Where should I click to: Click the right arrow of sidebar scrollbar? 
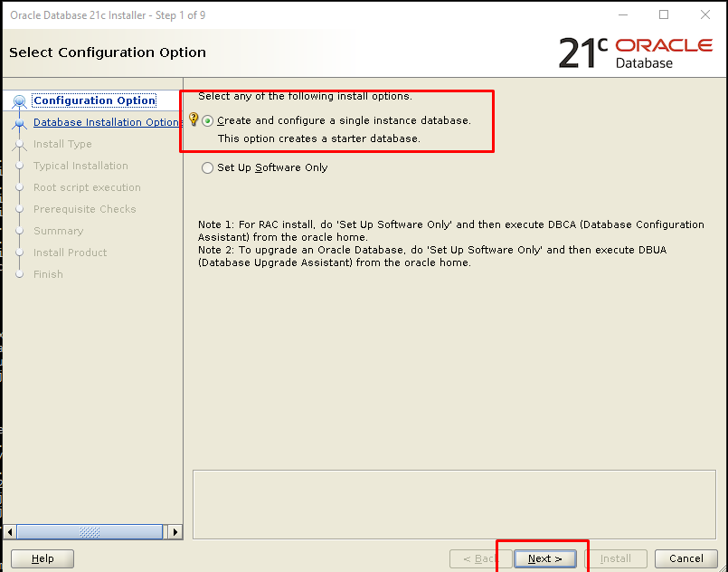(x=175, y=531)
